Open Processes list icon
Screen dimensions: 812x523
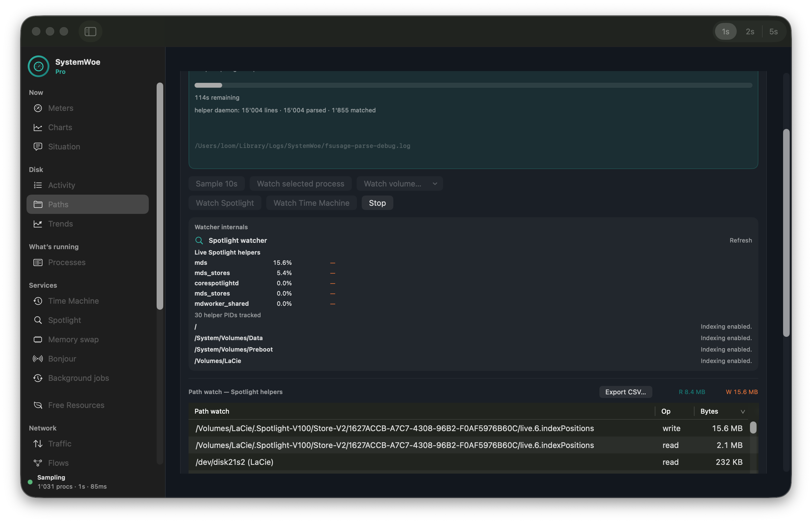38,262
